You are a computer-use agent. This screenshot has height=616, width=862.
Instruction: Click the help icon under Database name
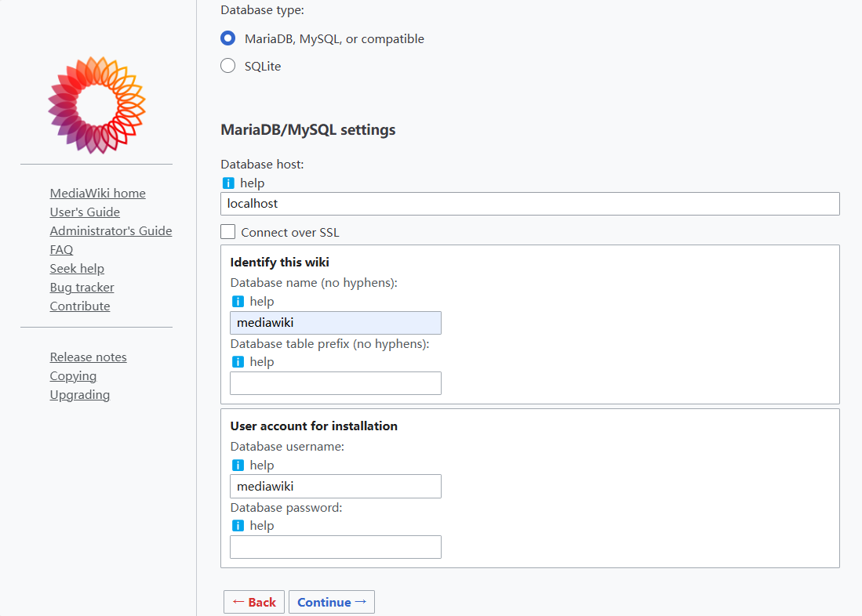point(237,301)
